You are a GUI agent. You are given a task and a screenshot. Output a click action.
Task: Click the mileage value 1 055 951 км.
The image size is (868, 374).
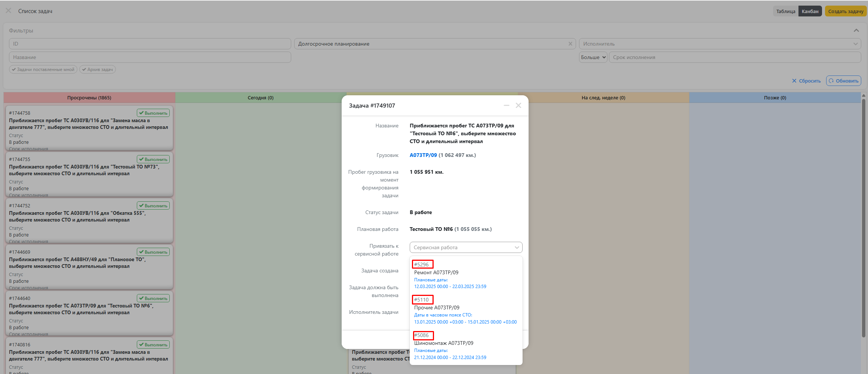pyautogui.click(x=427, y=172)
